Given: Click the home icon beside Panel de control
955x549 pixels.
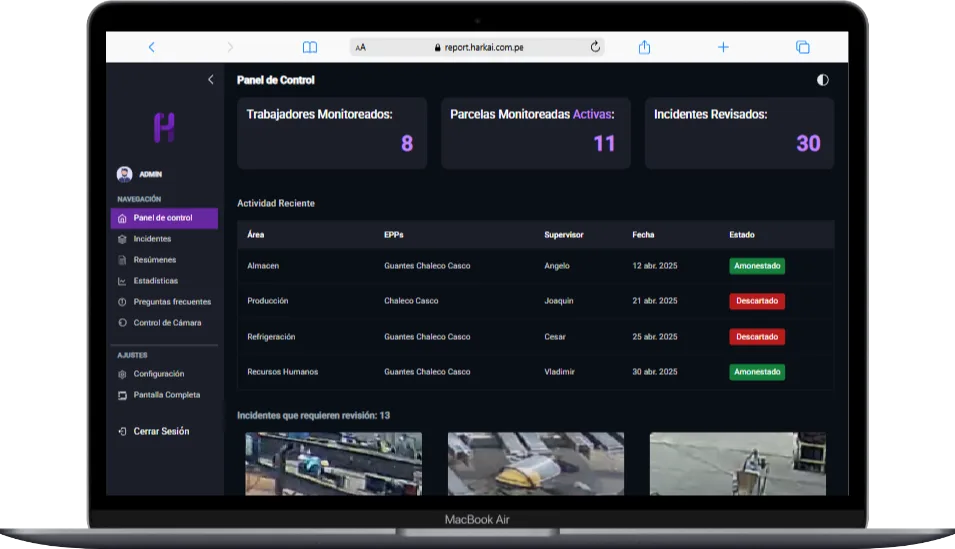Looking at the screenshot, I should point(122,218).
